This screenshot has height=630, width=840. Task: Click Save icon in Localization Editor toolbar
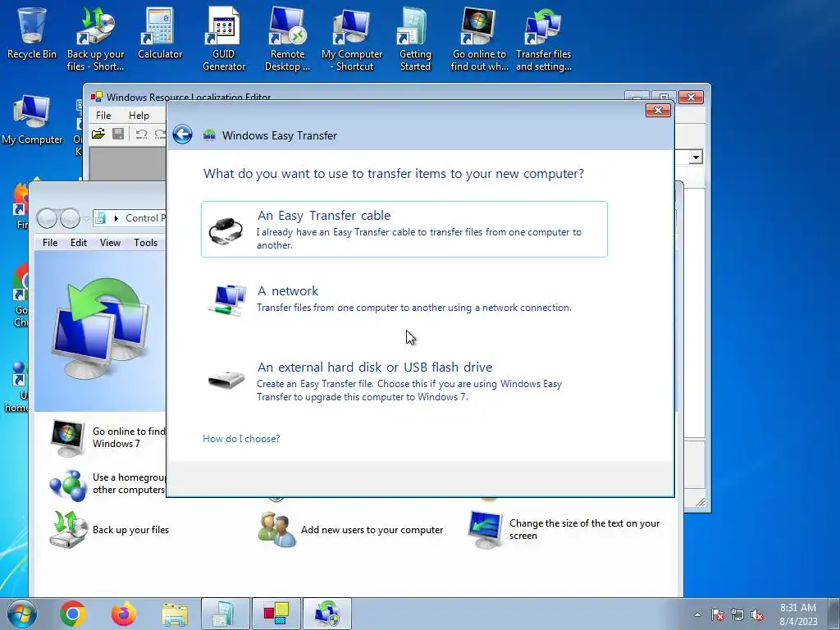118,134
